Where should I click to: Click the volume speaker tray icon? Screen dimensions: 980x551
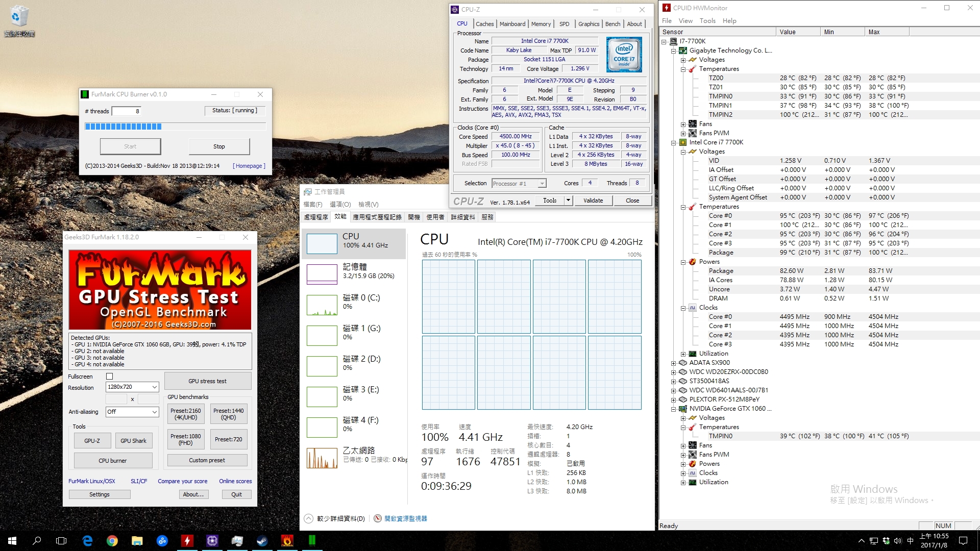pos(898,541)
